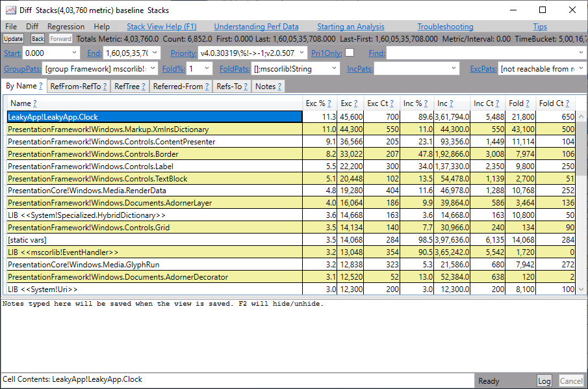This screenshot has width=588, height=389.
Task: Click the Update button
Action: pos(14,38)
